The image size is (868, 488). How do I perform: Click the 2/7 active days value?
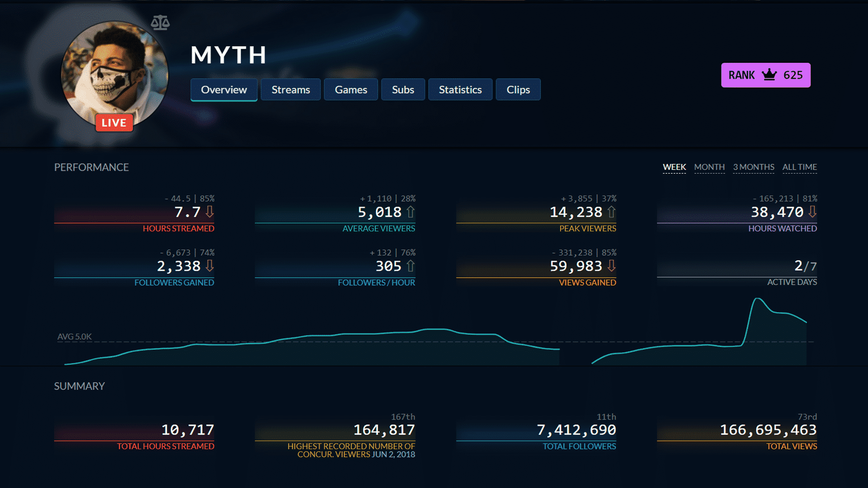tap(806, 266)
